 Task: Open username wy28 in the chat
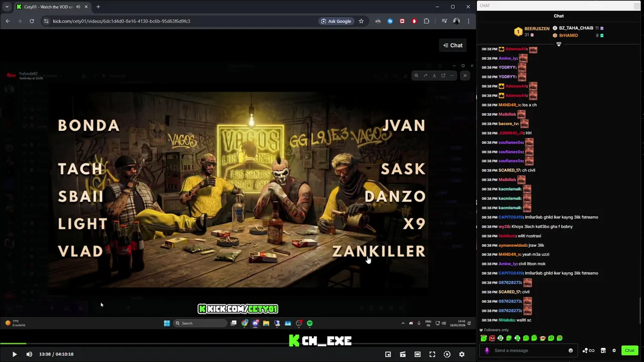(504, 227)
